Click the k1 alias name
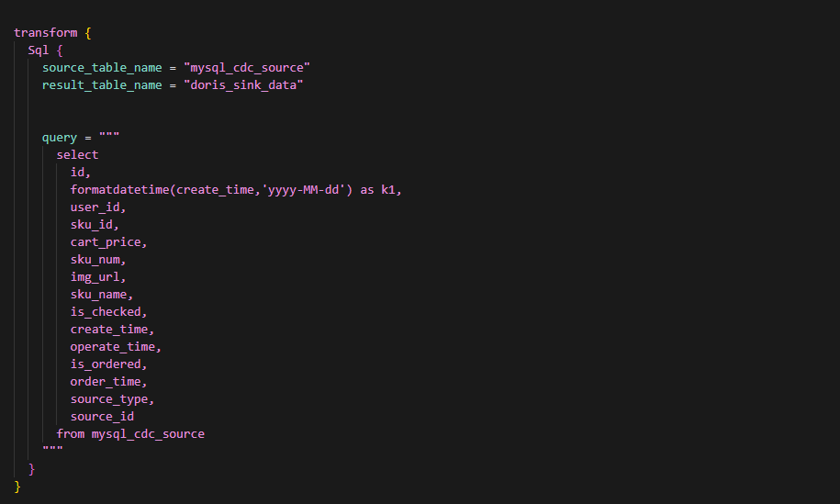 pyautogui.click(x=387, y=190)
